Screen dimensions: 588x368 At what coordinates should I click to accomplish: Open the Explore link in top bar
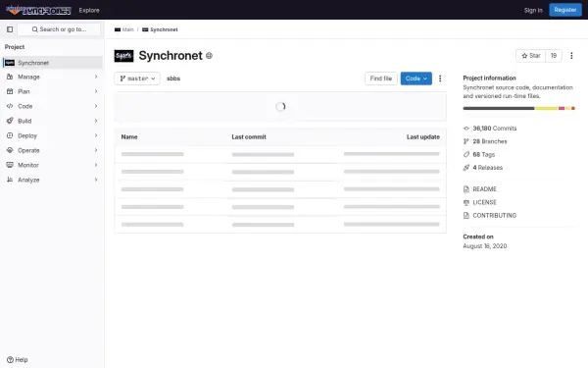(89, 10)
